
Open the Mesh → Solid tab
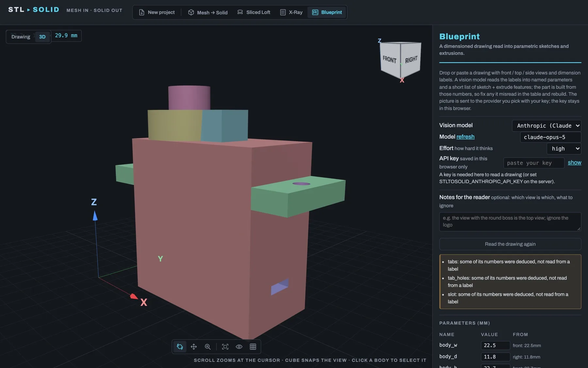tap(208, 12)
